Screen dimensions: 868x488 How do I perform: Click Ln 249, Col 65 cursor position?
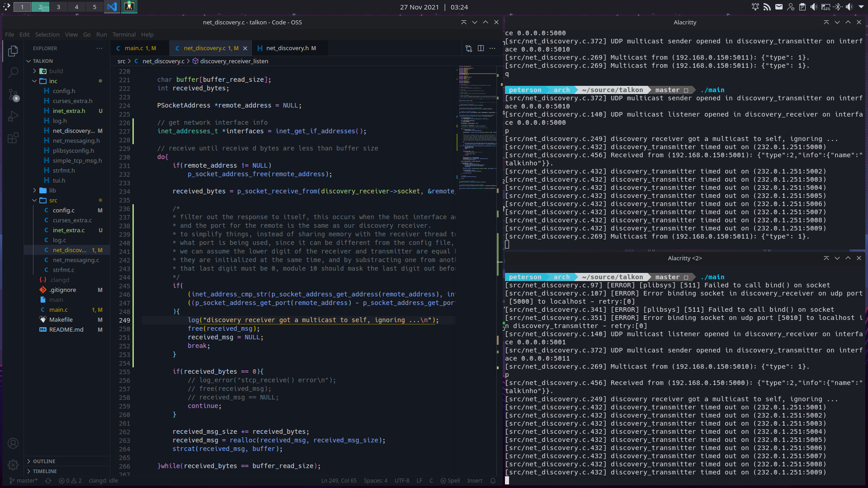tap(339, 481)
